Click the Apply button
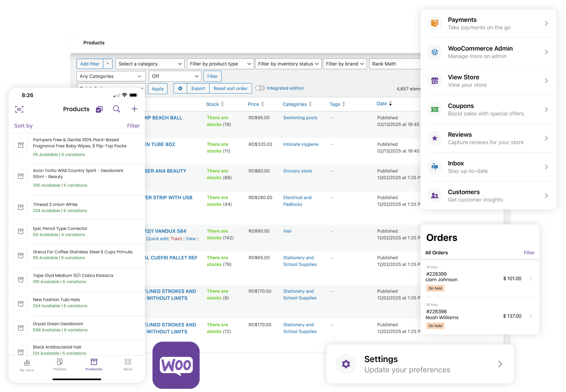Screen dimensions: 566x392 (x=158, y=89)
